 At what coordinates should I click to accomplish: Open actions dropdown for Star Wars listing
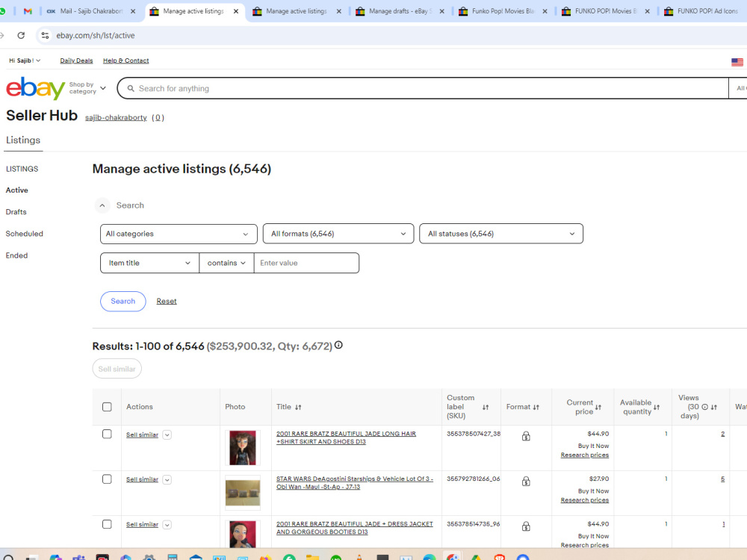[x=167, y=479]
